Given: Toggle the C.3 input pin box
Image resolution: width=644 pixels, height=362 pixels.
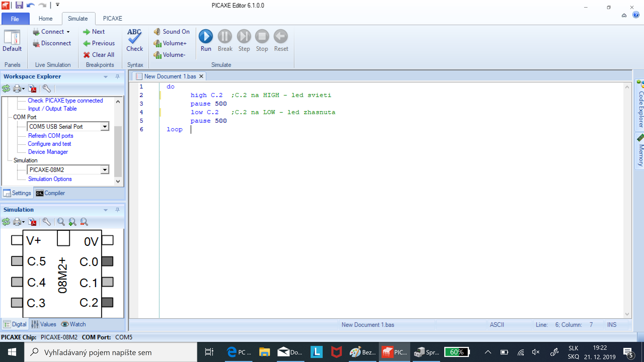Looking at the screenshot, I should pos(17,303).
